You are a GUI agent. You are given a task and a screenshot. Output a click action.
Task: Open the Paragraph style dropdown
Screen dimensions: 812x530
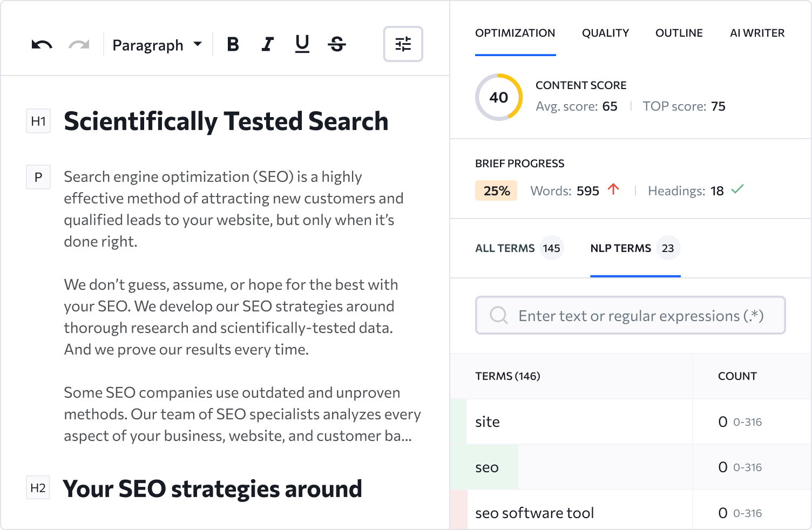pyautogui.click(x=157, y=45)
